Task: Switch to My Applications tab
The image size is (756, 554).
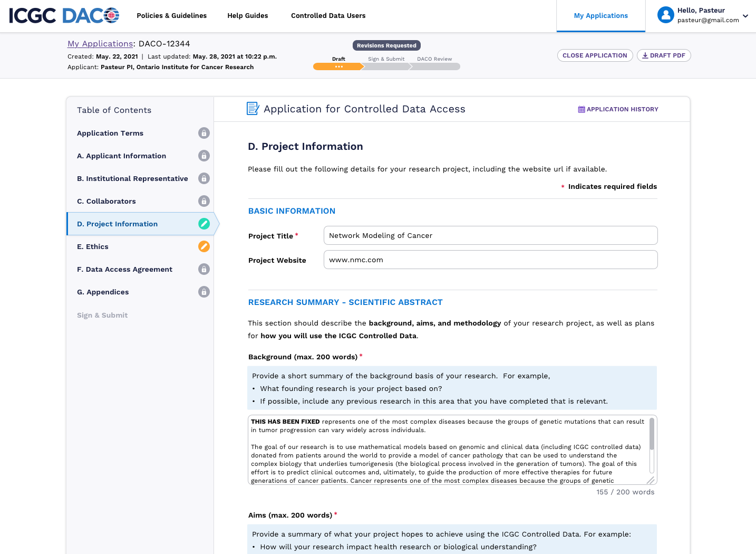Action: pyautogui.click(x=601, y=16)
